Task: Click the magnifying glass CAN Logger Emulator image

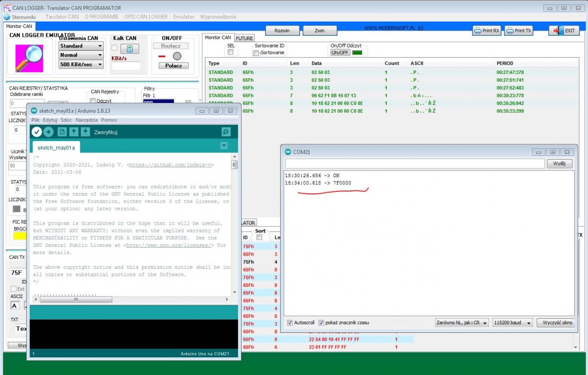Action: [29, 58]
